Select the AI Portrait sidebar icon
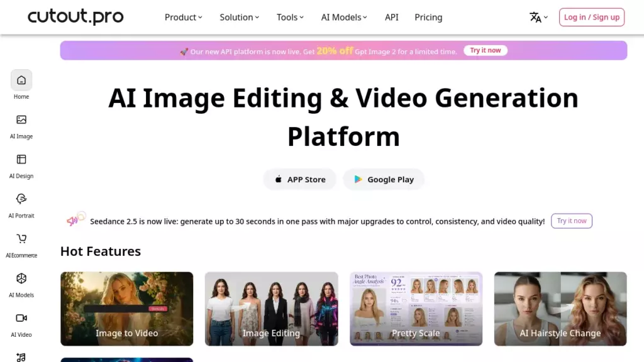 pos(21,199)
